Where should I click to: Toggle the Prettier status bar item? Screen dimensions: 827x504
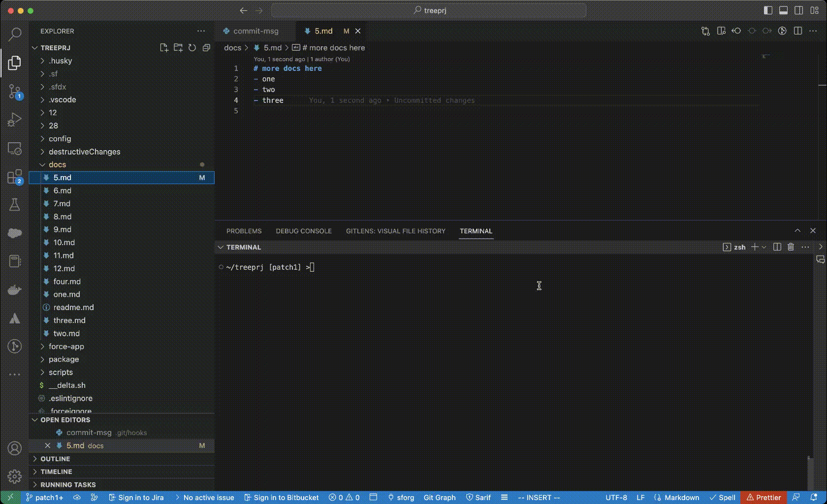tap(763, 498)
